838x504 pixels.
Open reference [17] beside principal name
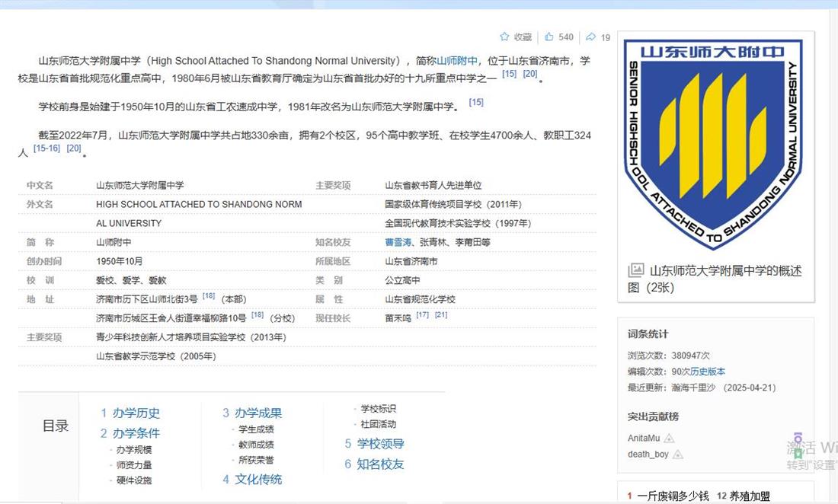click(423, 315)
